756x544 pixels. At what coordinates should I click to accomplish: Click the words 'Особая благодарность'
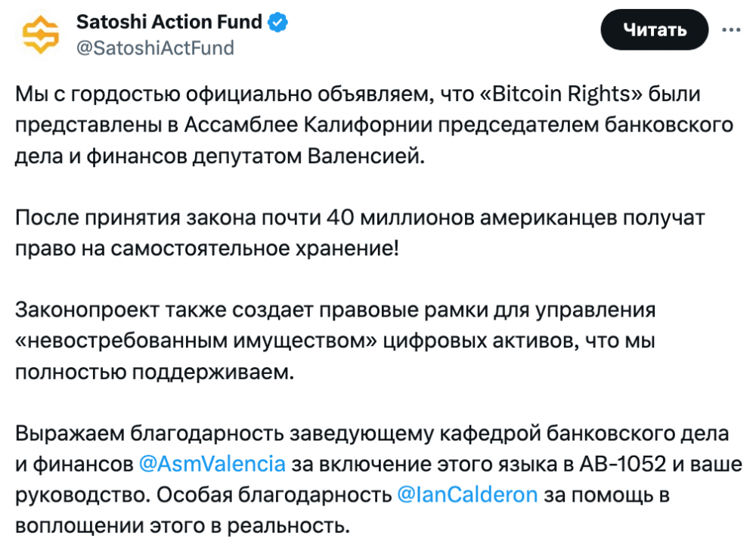274,495
